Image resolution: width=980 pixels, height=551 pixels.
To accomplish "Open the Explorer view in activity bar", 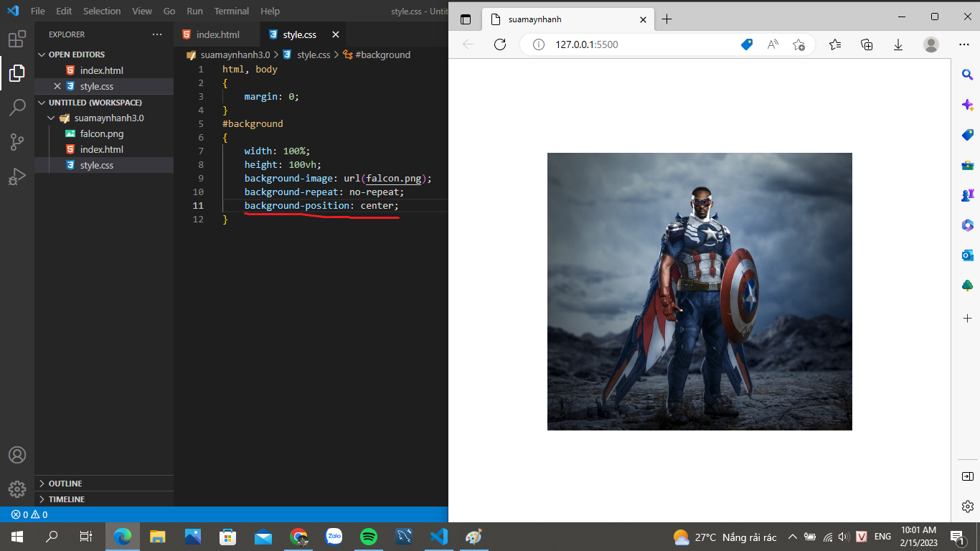I will [x=17, y=72].
